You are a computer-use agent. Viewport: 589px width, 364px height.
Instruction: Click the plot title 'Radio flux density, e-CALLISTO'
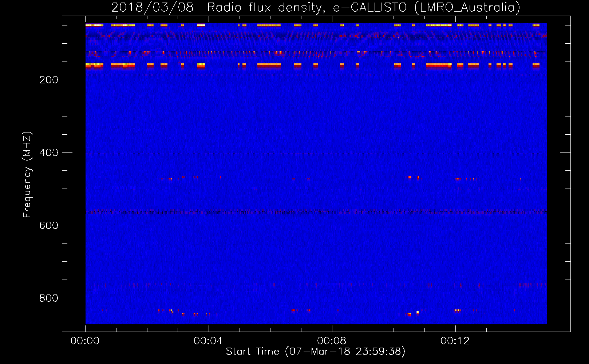[x=307, y=8]
